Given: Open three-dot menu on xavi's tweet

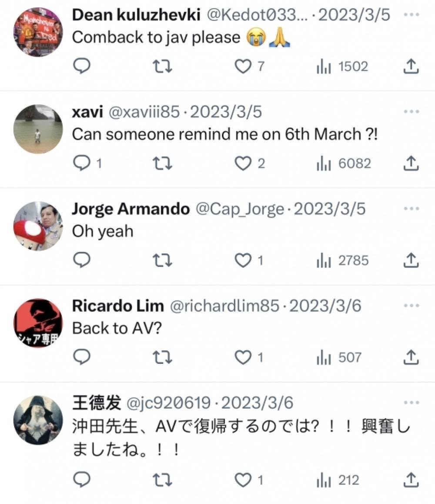Looking at the screenshot, I should click(x=412, y=111).
